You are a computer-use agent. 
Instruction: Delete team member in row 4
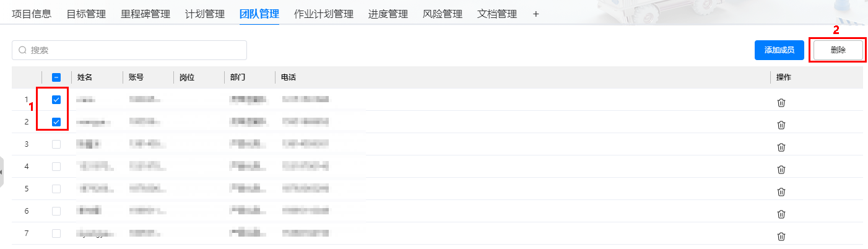pos(781,170)
